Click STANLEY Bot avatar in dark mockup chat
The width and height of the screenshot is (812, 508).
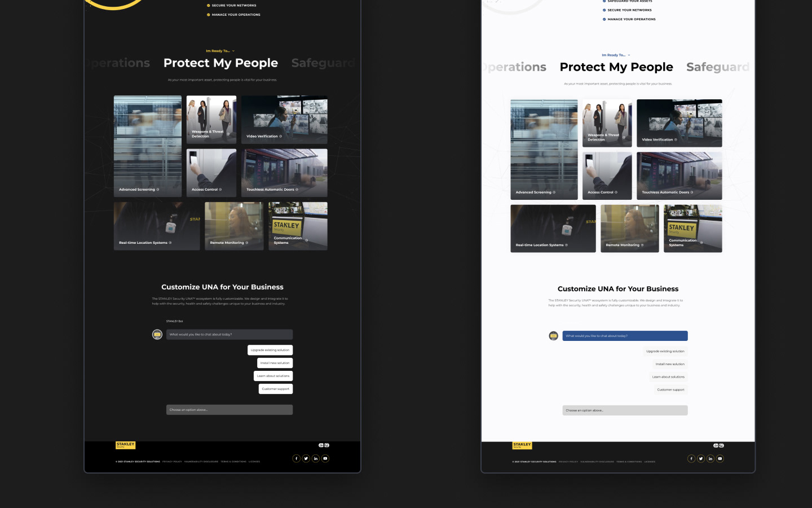pyautogui.click(x=157, y=335)
